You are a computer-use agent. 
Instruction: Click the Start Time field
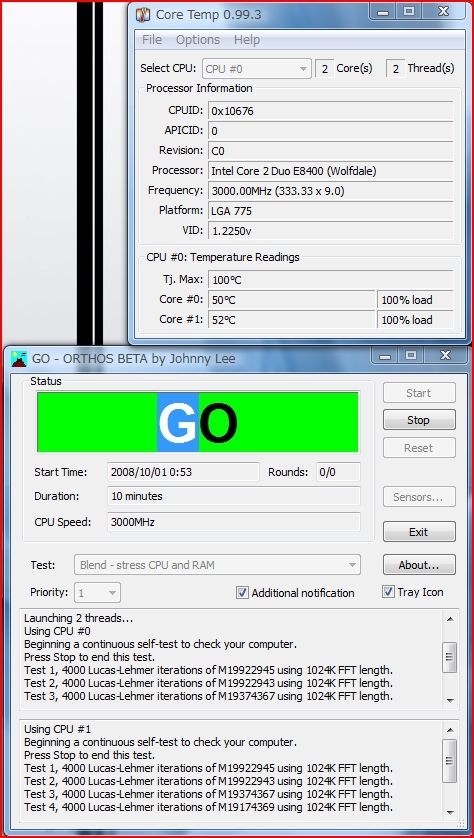(183, 472)
